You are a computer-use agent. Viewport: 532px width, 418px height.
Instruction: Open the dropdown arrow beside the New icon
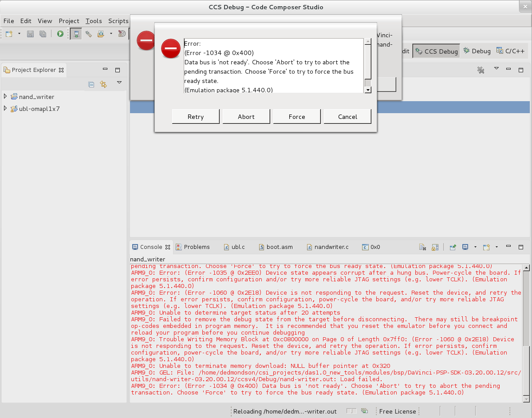pos(20,34)
